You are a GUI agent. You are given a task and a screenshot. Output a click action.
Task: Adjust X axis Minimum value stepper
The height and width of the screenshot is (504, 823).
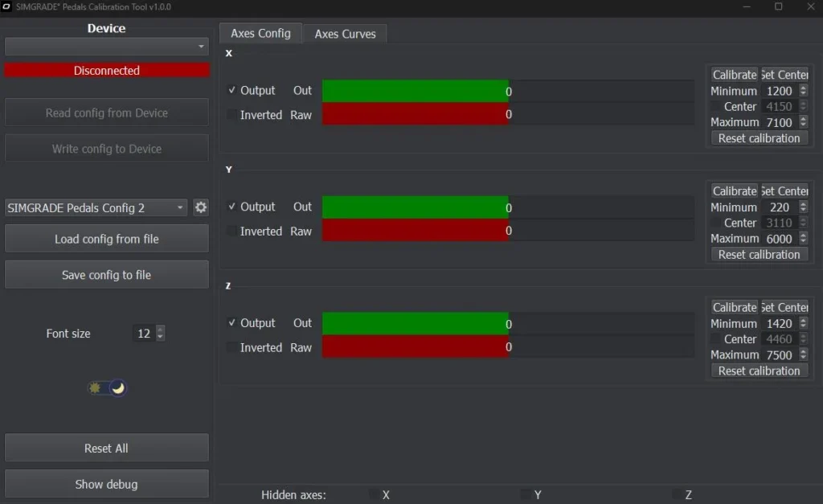pyautogui.click(x=803, y=88)
